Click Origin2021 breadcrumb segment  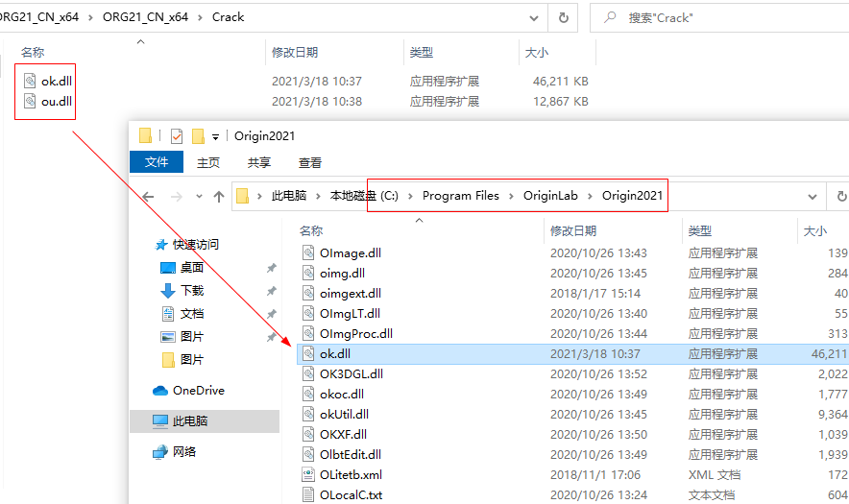pos(632,196)
